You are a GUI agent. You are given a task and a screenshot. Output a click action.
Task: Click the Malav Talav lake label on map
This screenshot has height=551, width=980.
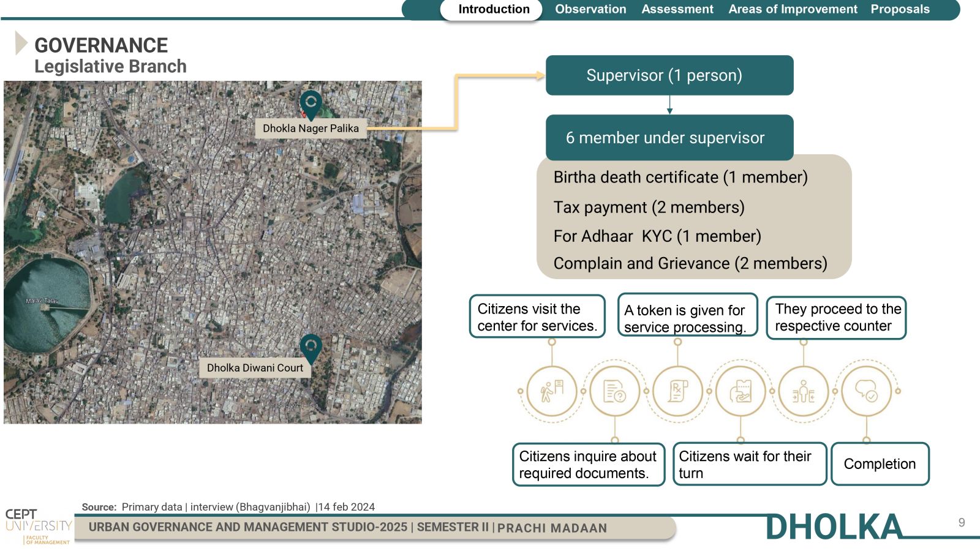(x=42, y=301)
